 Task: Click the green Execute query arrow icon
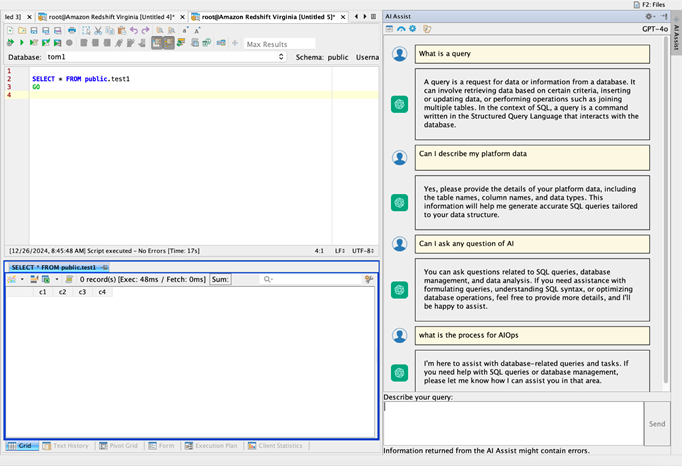(22, 43)
